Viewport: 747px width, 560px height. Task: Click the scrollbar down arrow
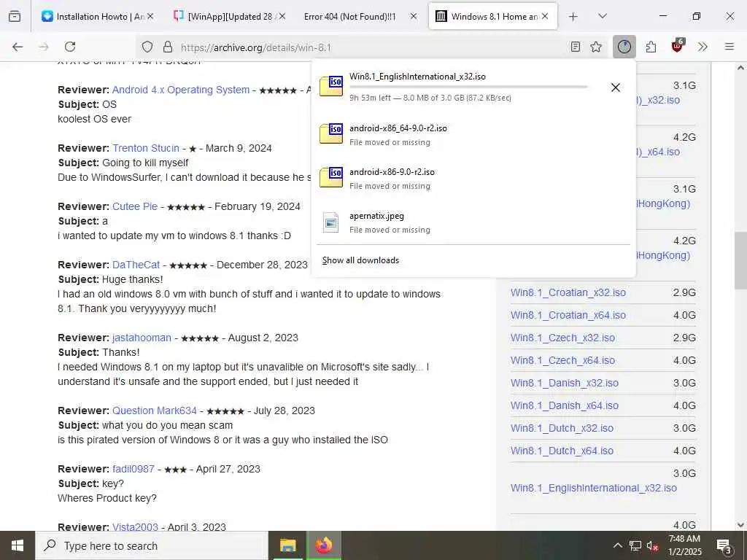(740, 525)
